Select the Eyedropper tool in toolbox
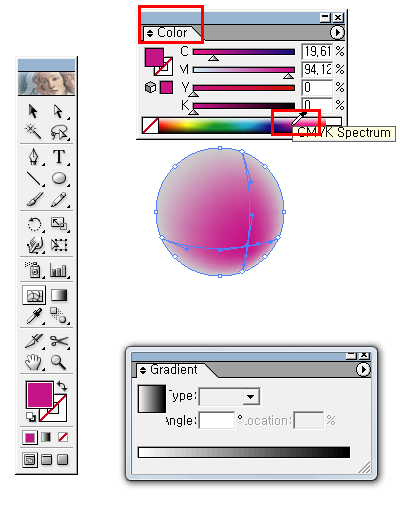400x512 pixels. (x=34, y=316)
